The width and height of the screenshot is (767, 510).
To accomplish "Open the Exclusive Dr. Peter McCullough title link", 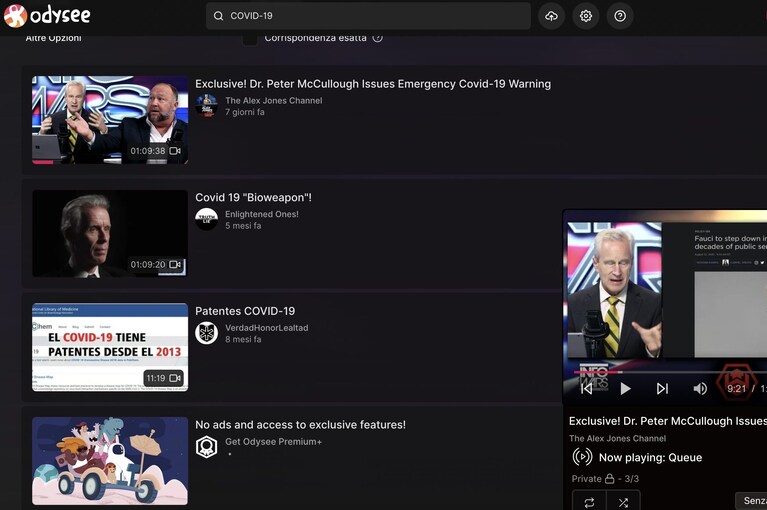I will (373, 84).
